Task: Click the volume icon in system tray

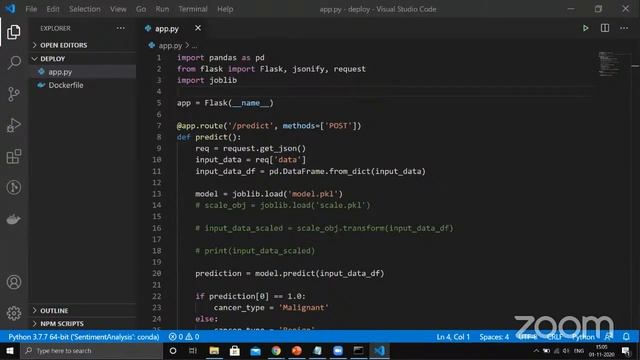Action: tap(567, 351)
